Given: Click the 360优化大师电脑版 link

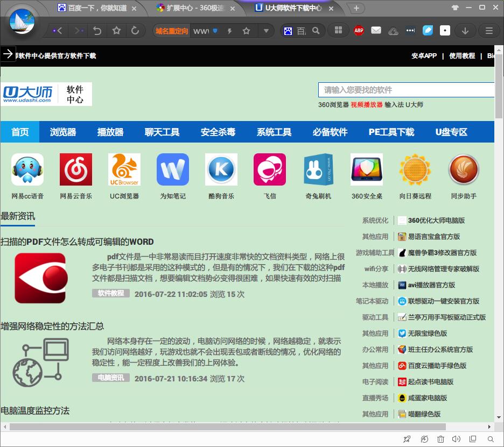Looking at the screenshot, I should [x=436, y=221].
